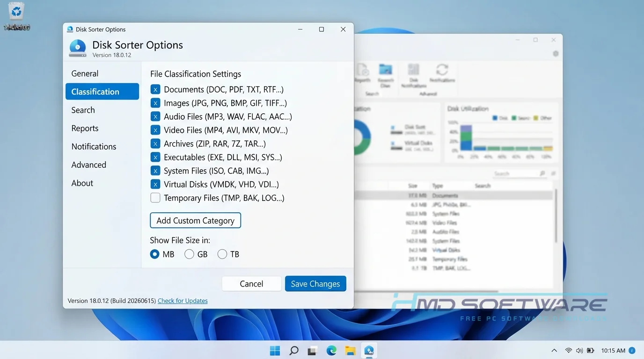Open the Recycle Bin on the desktop
The width and height of the screenshot is (644, 359).
[16, 16]
